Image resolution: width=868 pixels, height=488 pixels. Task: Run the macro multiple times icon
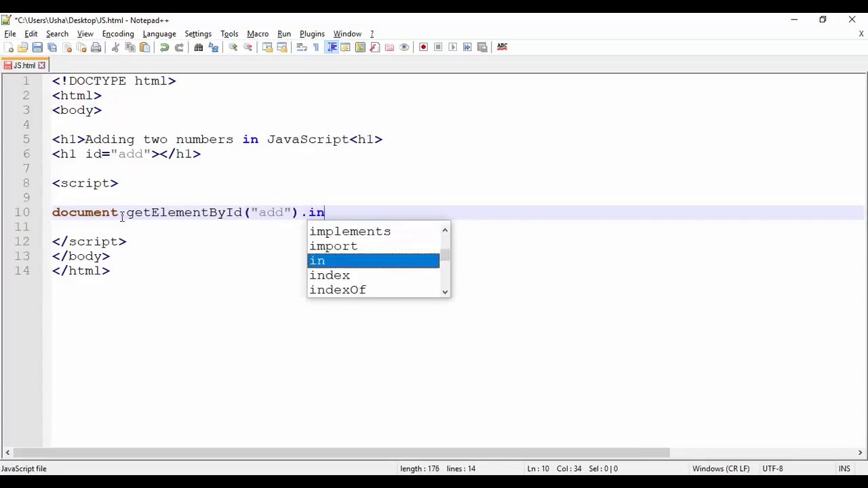pos(467,47)
